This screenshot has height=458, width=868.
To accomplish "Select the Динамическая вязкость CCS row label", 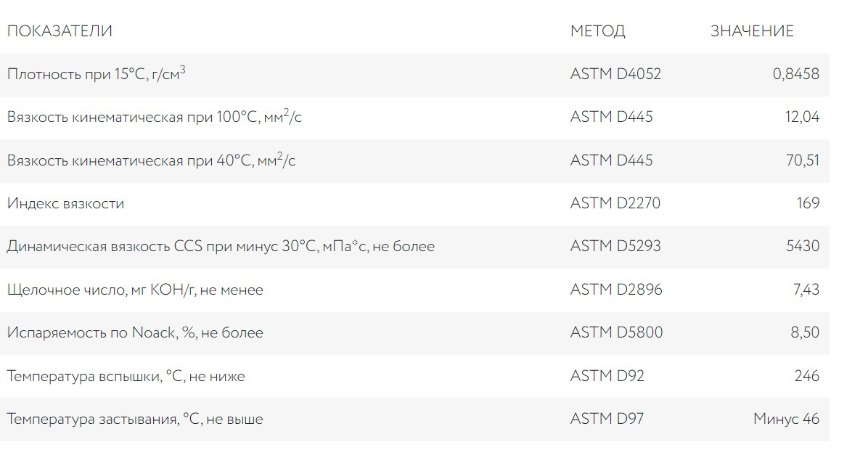I will 221,247.
